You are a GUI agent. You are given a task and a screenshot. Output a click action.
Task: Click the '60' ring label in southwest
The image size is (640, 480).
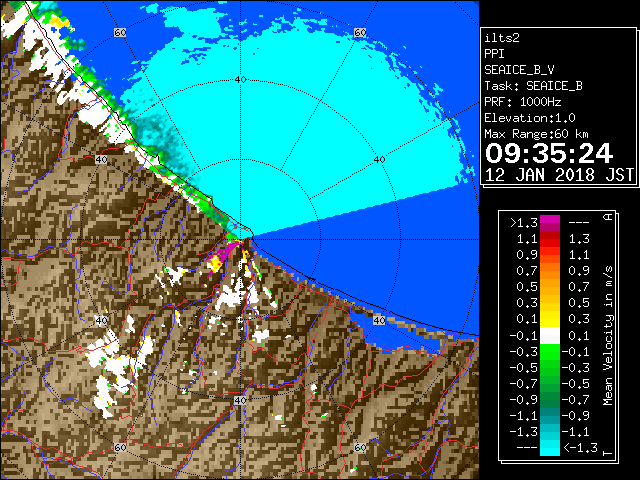120,448
